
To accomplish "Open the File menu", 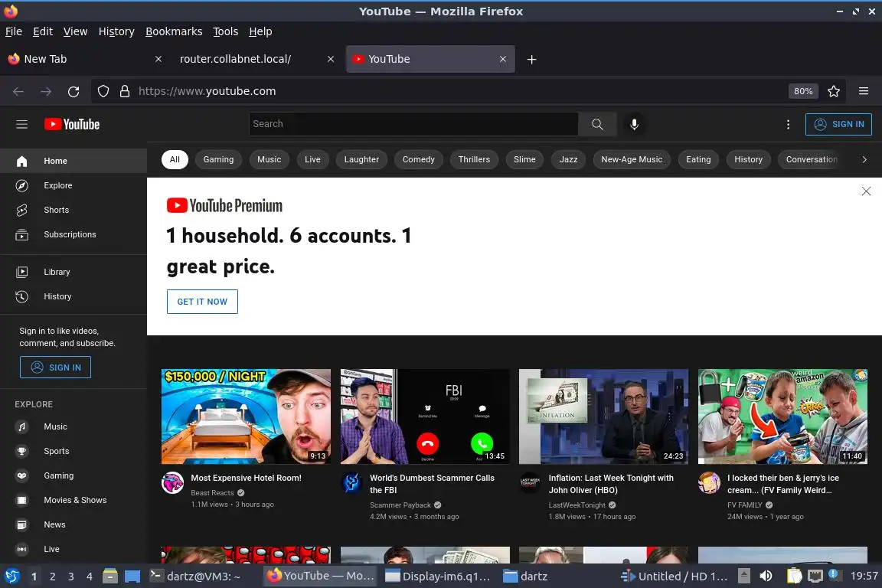I will [x=14, y=31].
